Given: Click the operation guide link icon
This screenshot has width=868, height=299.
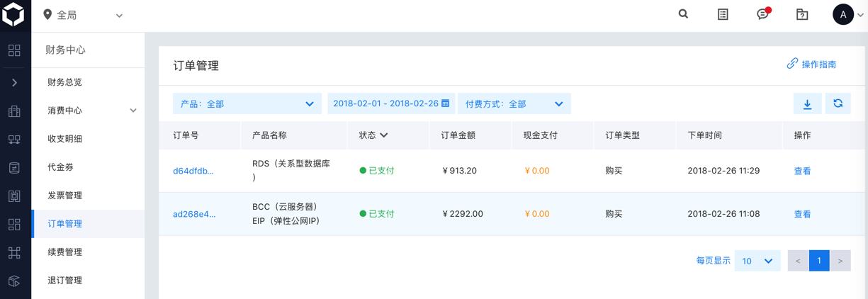Looking at the screenshot, I should (792, 64).
